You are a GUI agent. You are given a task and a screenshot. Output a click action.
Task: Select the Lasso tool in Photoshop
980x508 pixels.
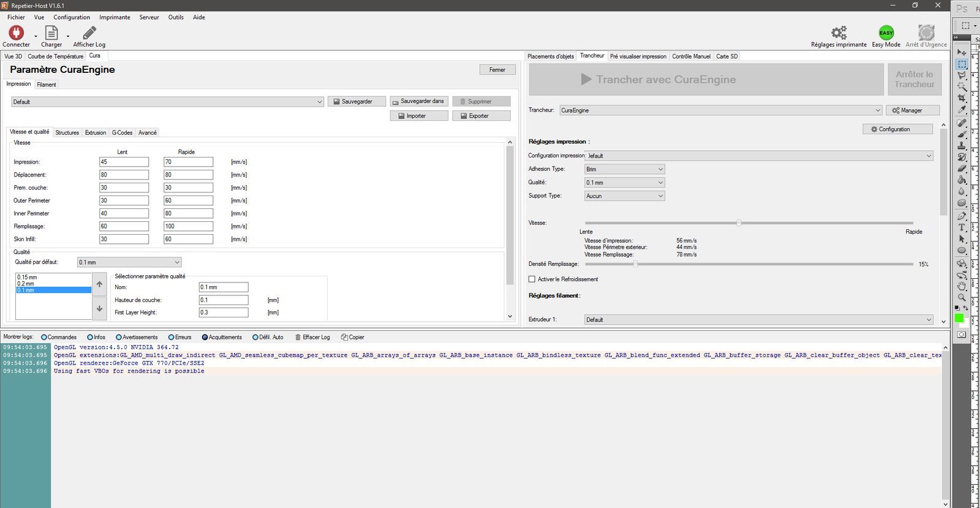[962, 76]
